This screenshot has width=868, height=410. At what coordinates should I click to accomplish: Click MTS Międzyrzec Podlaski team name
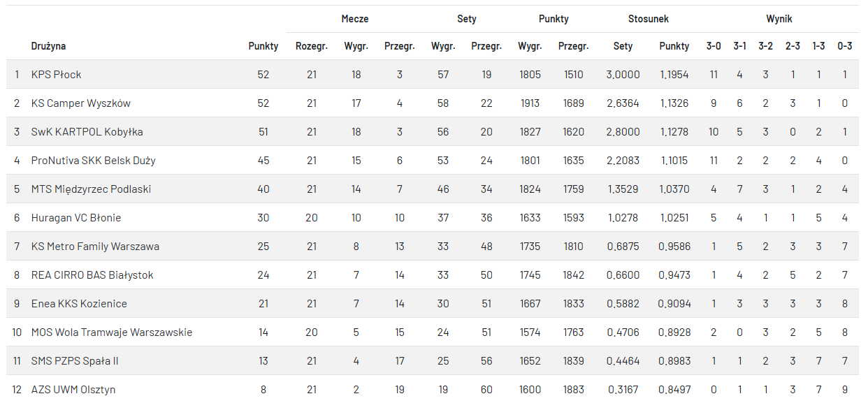91,189
